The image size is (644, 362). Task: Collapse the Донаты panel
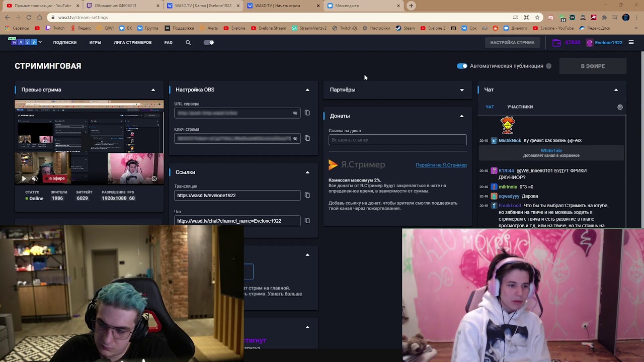pyautogui.click(x=462, y=116)
